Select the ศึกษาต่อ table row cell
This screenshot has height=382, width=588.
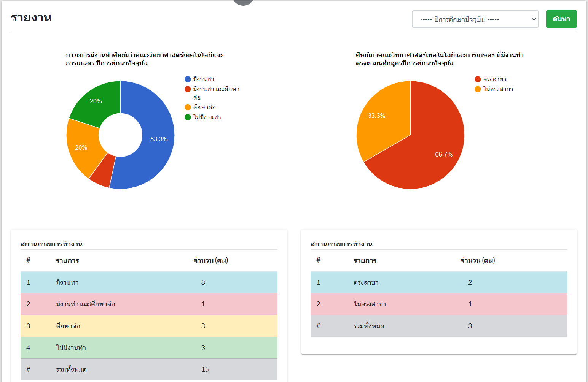pos(68,326)
